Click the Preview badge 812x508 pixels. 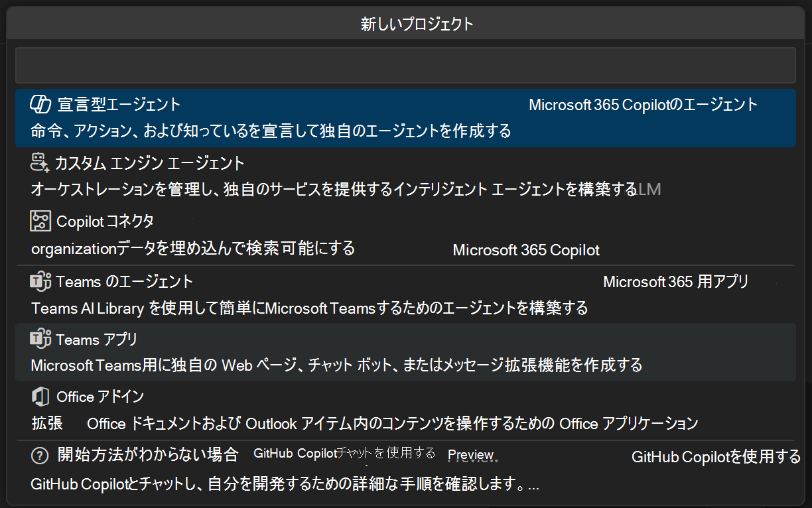click(x=471, y=455)
